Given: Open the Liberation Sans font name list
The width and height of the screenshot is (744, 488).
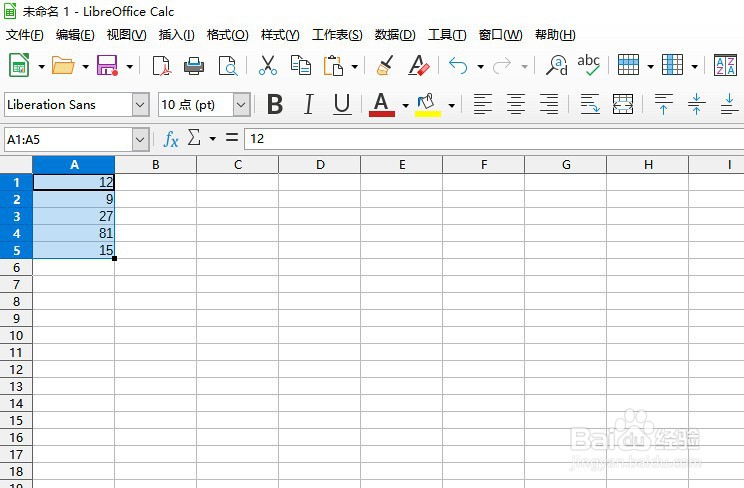Looking at the screenshot, I should [x=140, y=104].
